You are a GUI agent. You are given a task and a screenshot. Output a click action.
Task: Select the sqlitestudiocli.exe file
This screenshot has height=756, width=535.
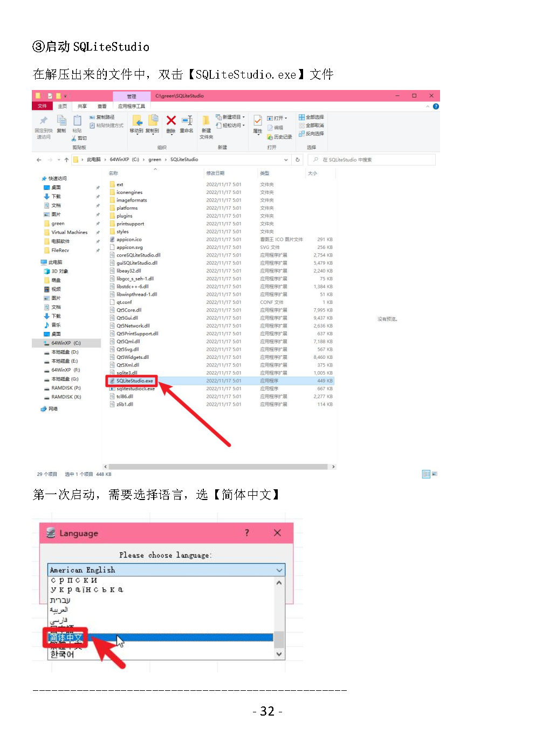[x=135, y=389]
